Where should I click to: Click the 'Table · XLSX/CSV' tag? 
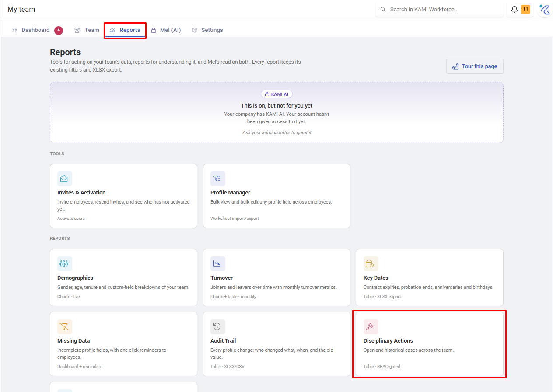(227, 366)
